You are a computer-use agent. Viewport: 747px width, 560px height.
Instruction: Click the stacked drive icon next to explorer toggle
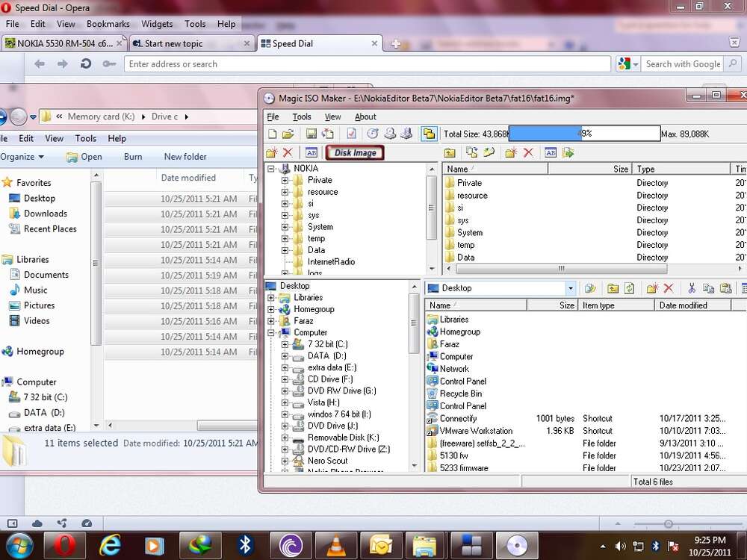406,134
